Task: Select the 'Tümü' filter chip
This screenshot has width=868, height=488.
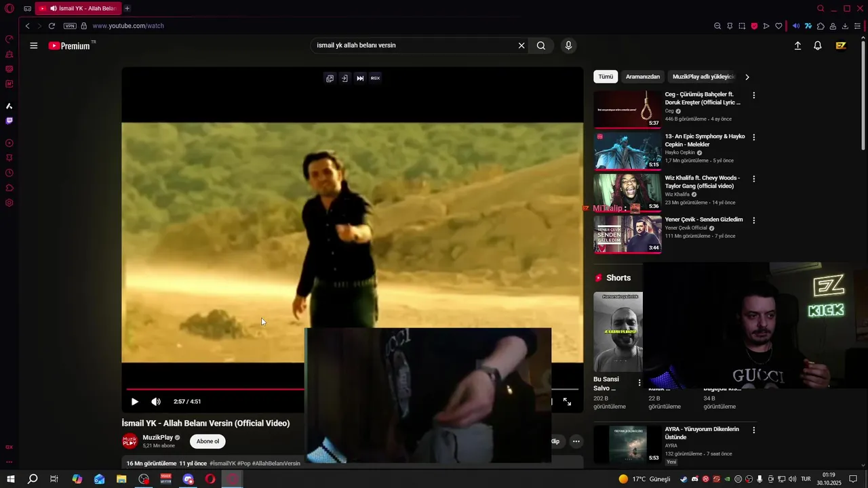Action: [x=606, y=77]
